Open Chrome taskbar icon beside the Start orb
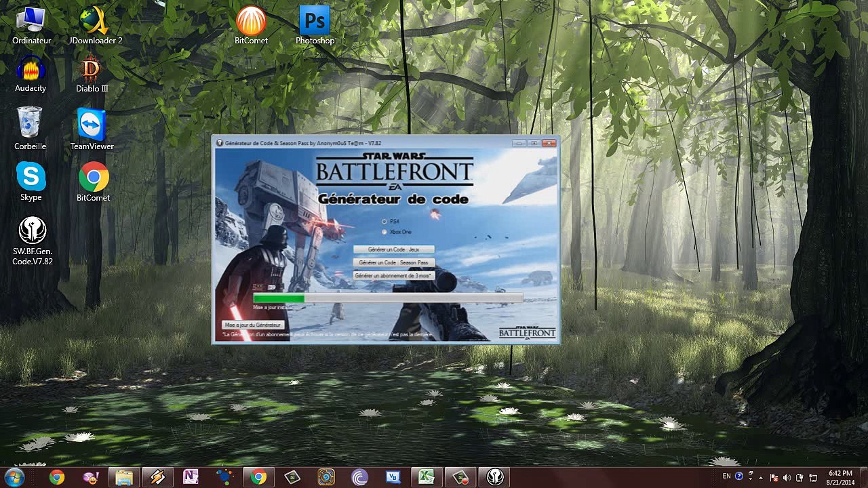Viewport: 868px width, 488px height. pyautogui.click(x=57, y=477)
